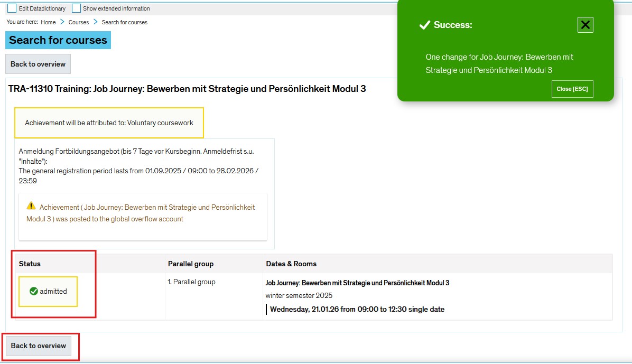Click the Voluntary coursework attribution box
This screenshot has width=632, height=364.
pyautogui.click(x=109, y=123)
